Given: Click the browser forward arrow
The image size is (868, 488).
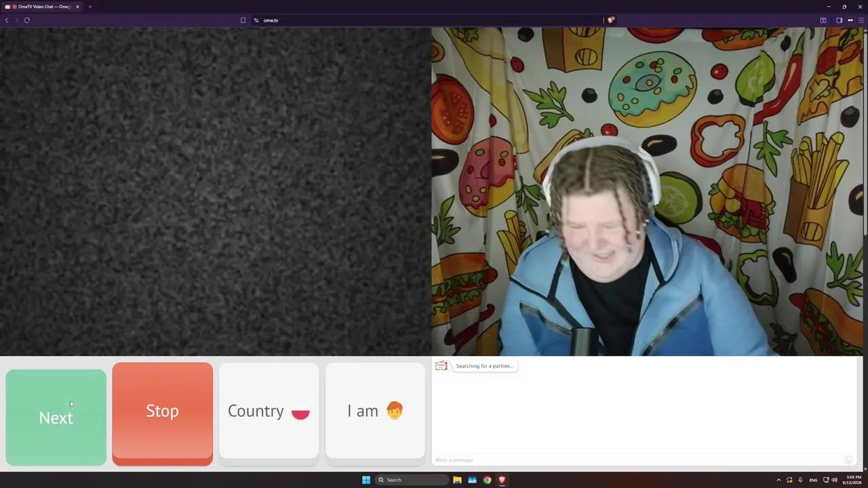Looking at the screenshot, I should [16, 20].
